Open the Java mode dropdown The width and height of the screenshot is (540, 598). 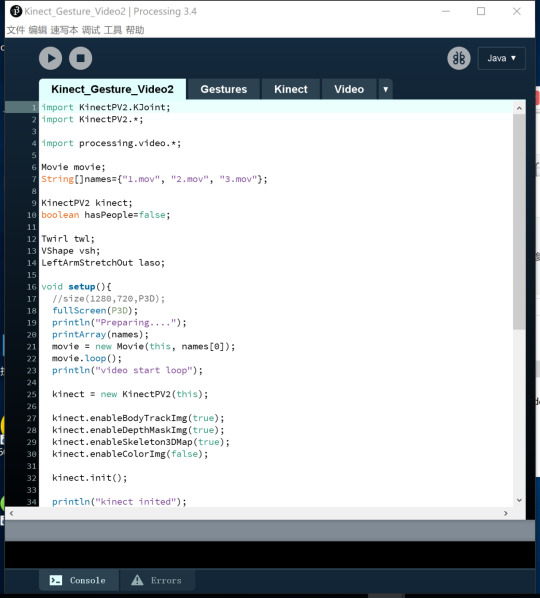tap(501, 58)
